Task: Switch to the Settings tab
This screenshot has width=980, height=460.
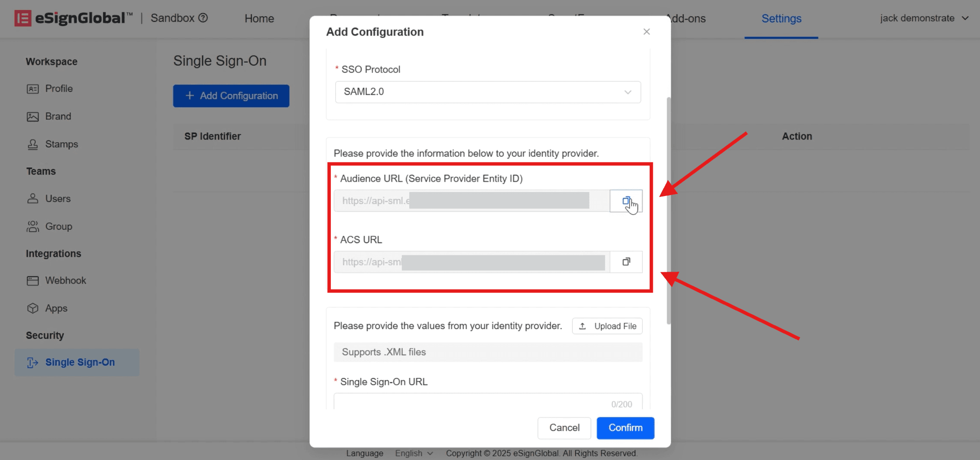Action: coord(781,19)
